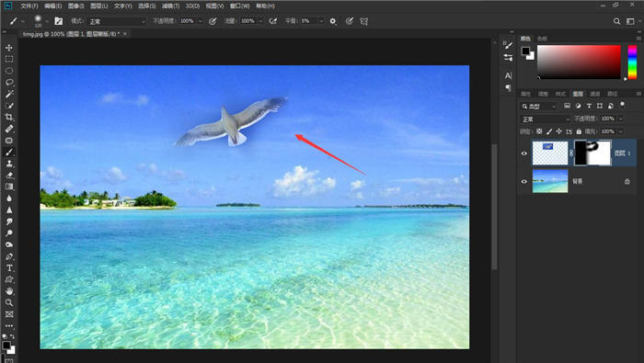The width and height of the screenshot is (644, 363).
Task: Select the Type tool
Action: (9, 268)
